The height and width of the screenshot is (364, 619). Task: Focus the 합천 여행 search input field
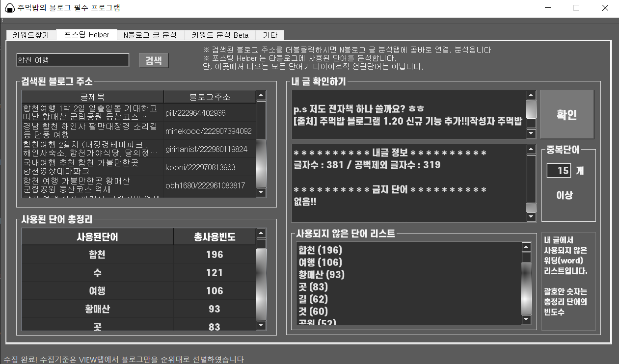point(73,60)
